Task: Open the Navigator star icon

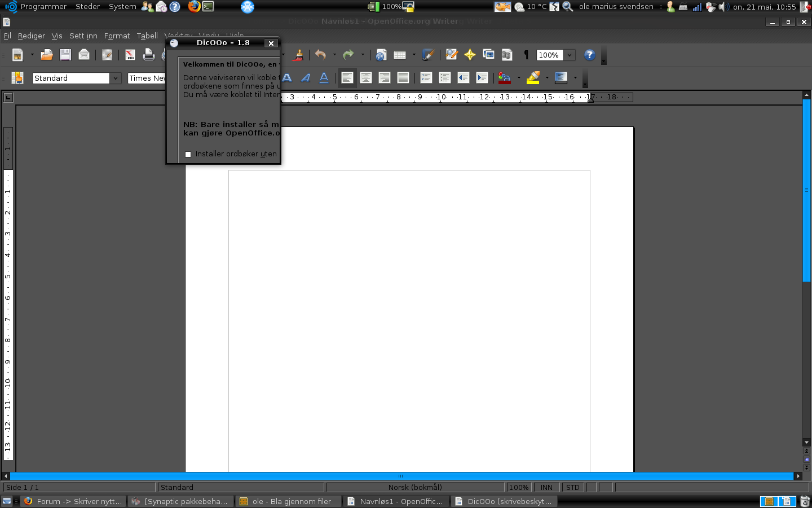Action: [x=470, y=55]
